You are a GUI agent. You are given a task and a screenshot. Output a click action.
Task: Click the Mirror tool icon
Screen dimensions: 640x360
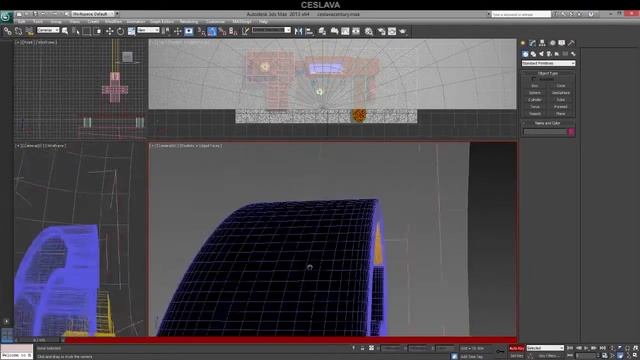[x=298, y=31]
